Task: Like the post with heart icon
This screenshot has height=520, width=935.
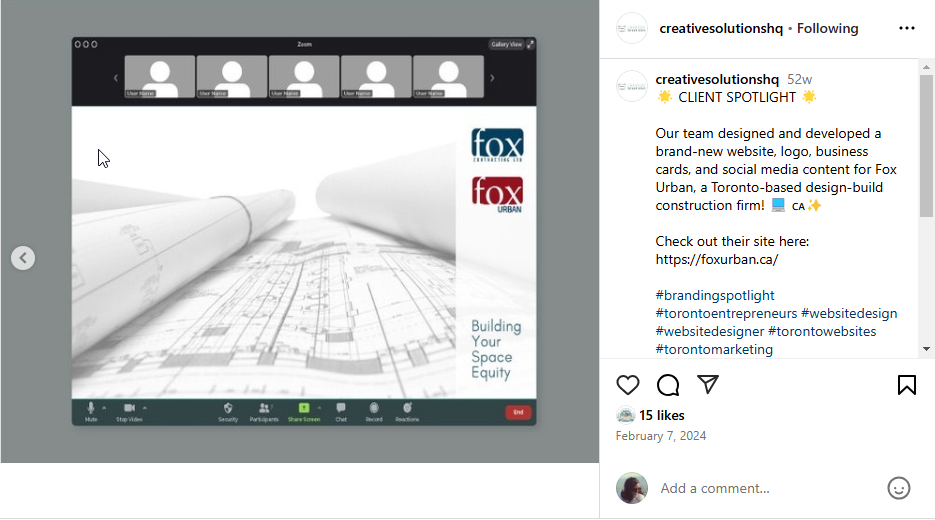Action: pyautogui.click(x=627, y=385)
